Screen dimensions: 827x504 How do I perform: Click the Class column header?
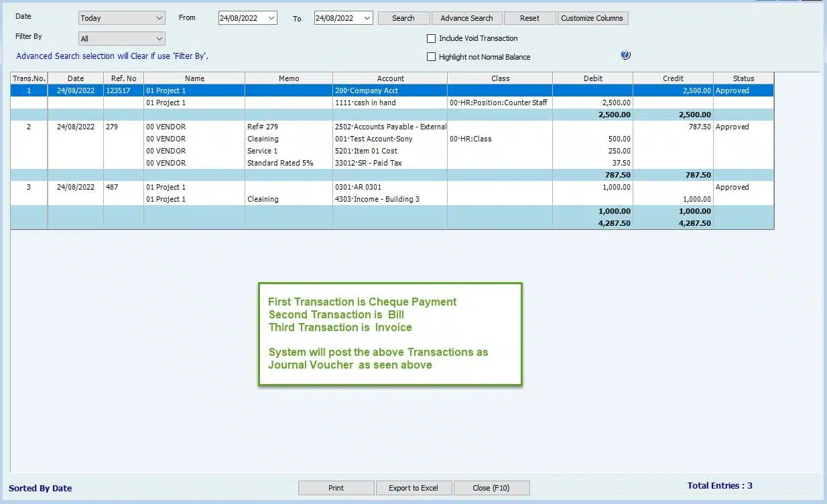tap(500, 78)
